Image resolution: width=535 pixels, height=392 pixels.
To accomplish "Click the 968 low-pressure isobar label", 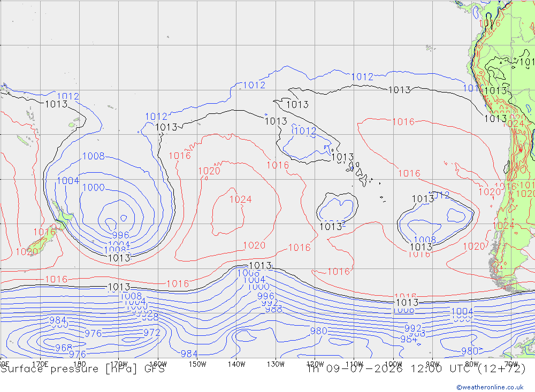I will 64,348.
